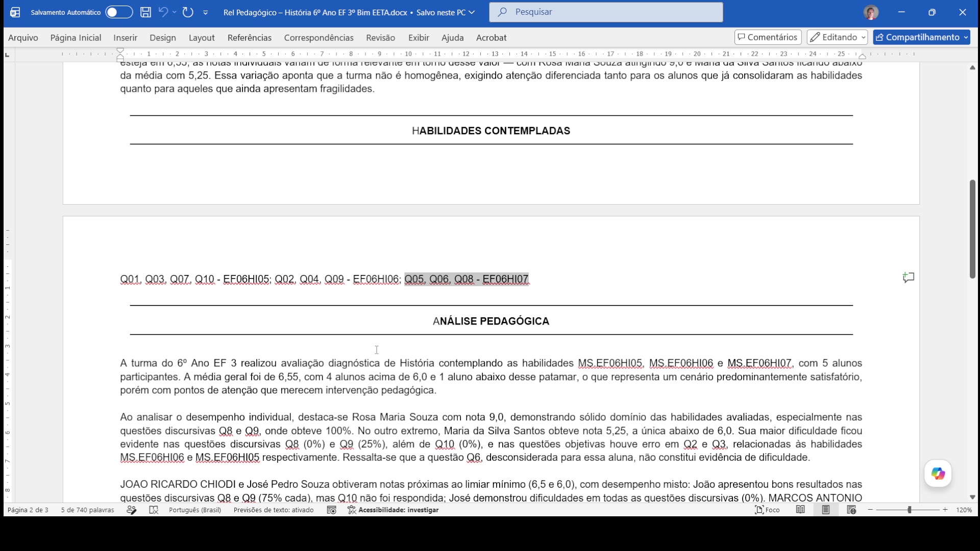Expand the file save location dropdown
Viewport: 980px width, 551px height.
pyautogui.click(x=471, y=12)
